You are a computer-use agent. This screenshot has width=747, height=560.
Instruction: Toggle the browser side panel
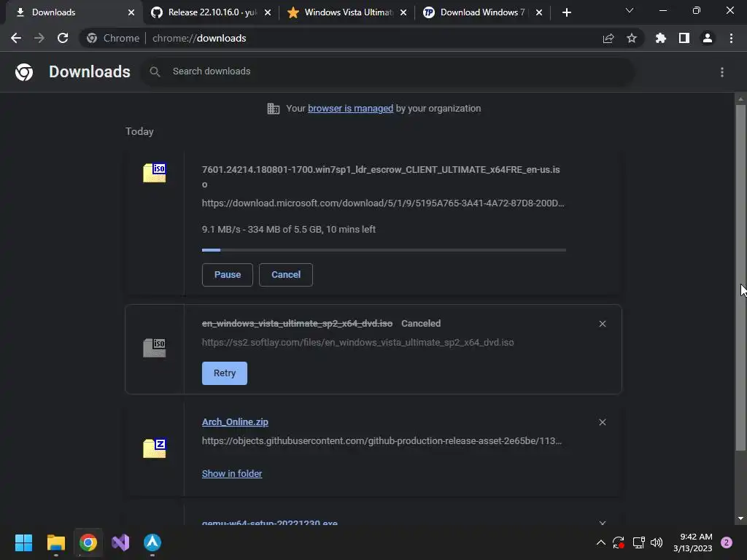coord(684,38)
